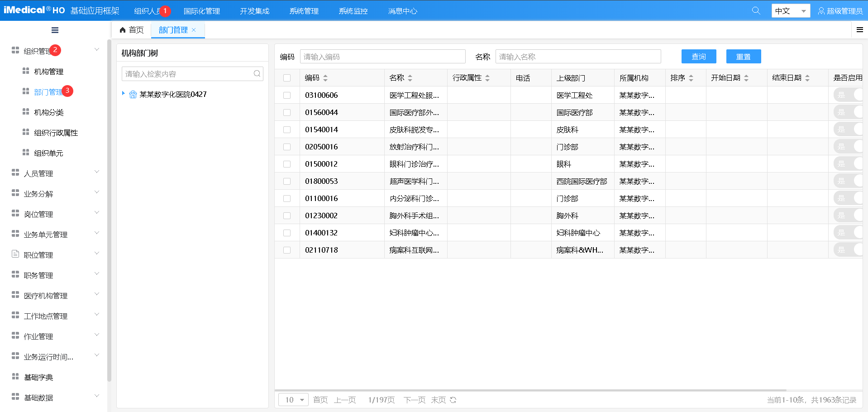Check the select-all checkbox in table header
This screenshot has width=868, height=412.
287,78
